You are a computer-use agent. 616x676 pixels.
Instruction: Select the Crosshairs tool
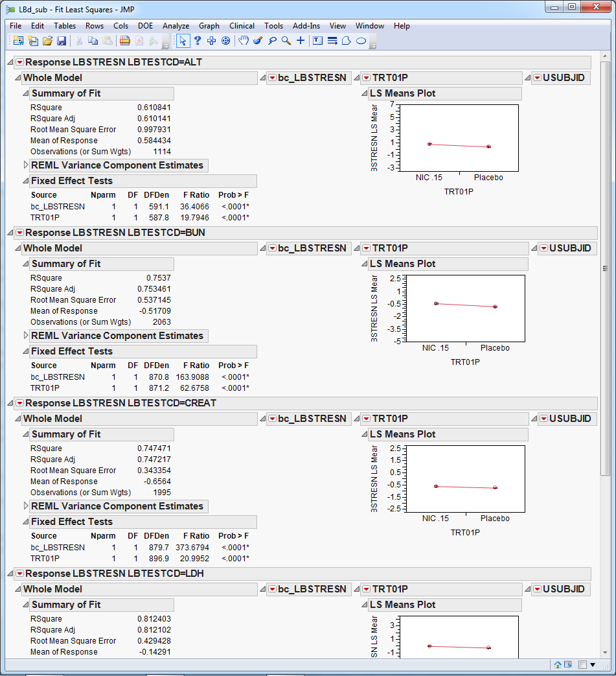point(301,40)
